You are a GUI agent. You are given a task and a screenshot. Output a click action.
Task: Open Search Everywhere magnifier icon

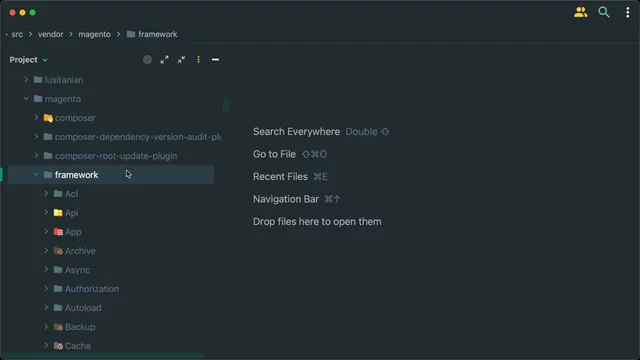pyautogui.click(x=604, y=12)
